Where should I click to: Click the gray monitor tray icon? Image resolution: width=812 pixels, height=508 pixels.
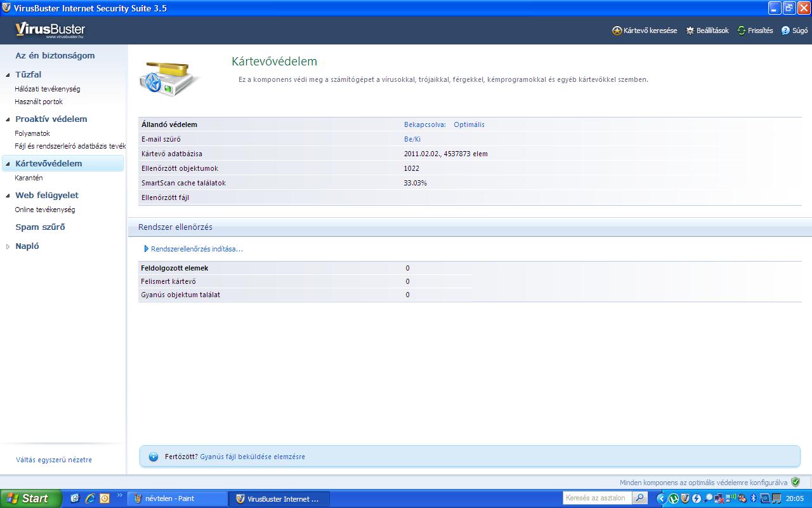776,498
